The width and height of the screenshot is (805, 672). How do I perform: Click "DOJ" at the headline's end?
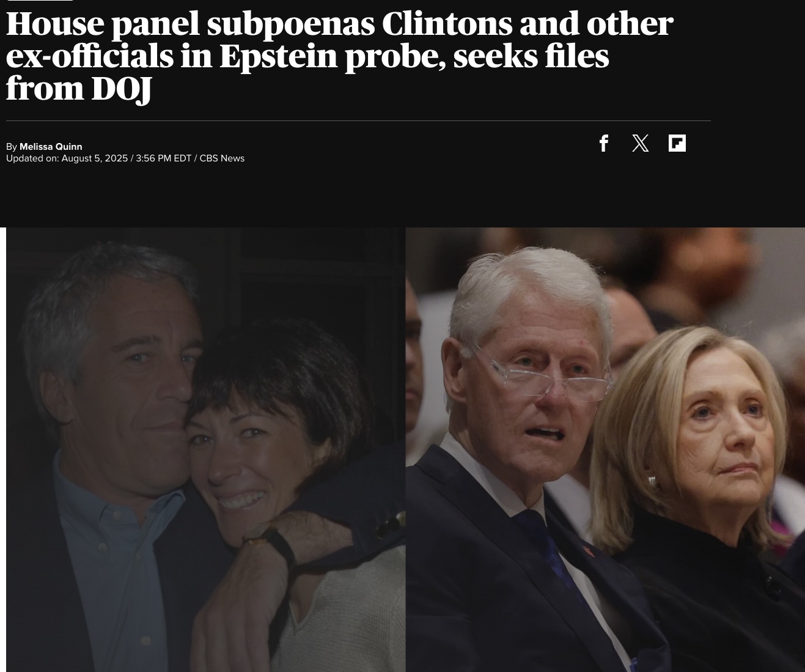122,89
